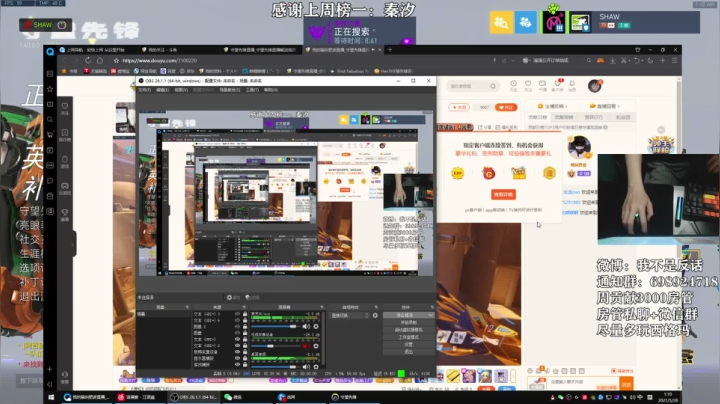This screenshot has height=404, width=720.
Task: Go back with browser back arrow
Action: click(x=64, y=60)
